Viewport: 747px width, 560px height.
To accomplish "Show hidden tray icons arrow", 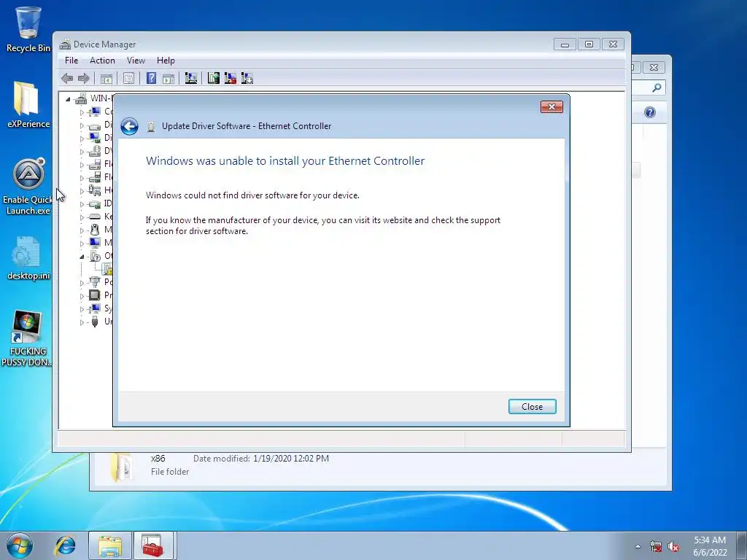I will click(638, 546).
